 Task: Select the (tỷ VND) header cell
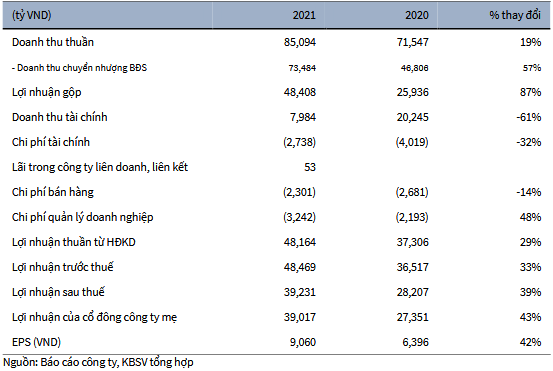coord(31,16)
